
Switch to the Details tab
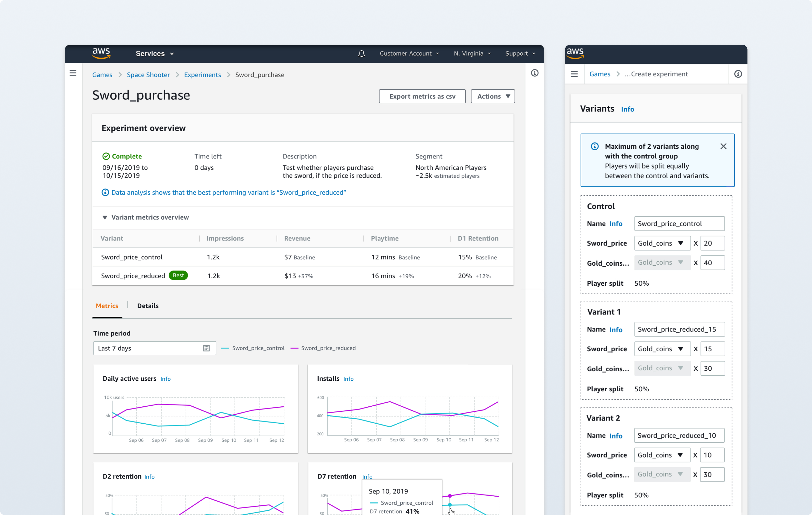coord(148,306)
